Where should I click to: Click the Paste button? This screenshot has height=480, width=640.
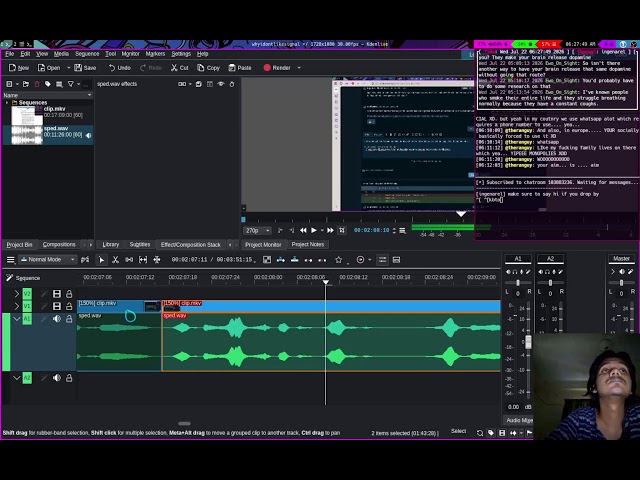240,68
